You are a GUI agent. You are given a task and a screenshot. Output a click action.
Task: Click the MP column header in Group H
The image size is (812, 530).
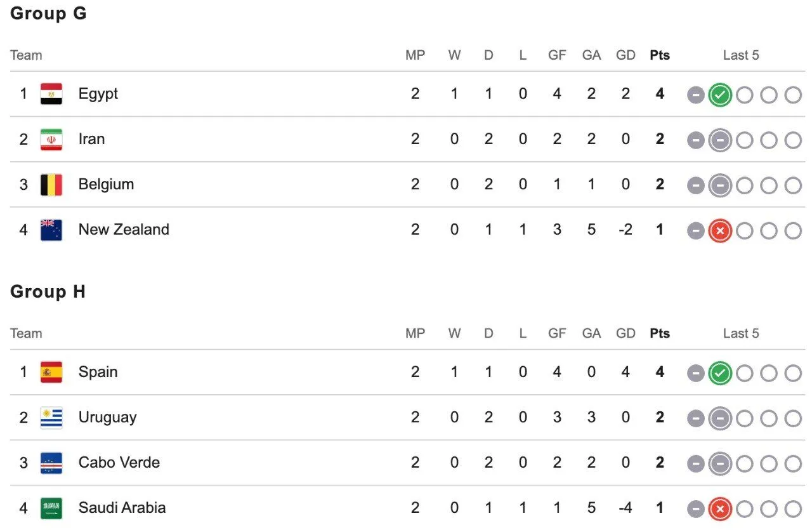416,333
